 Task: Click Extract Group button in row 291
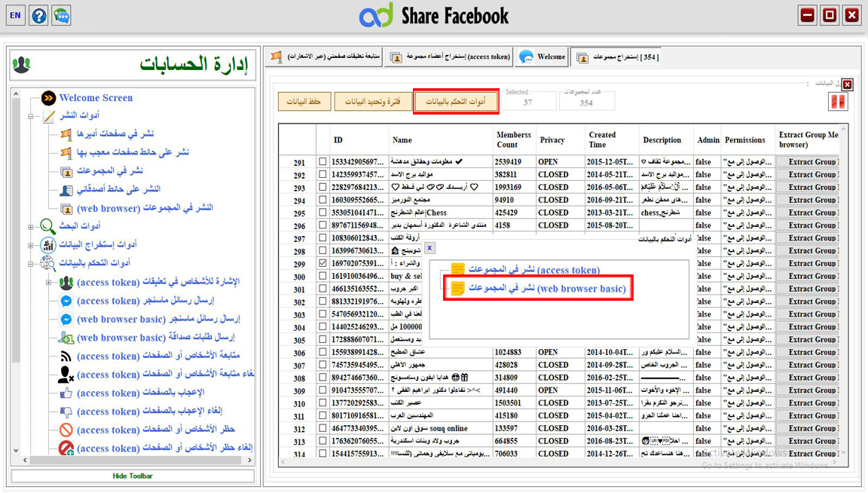tap(808, 162)
